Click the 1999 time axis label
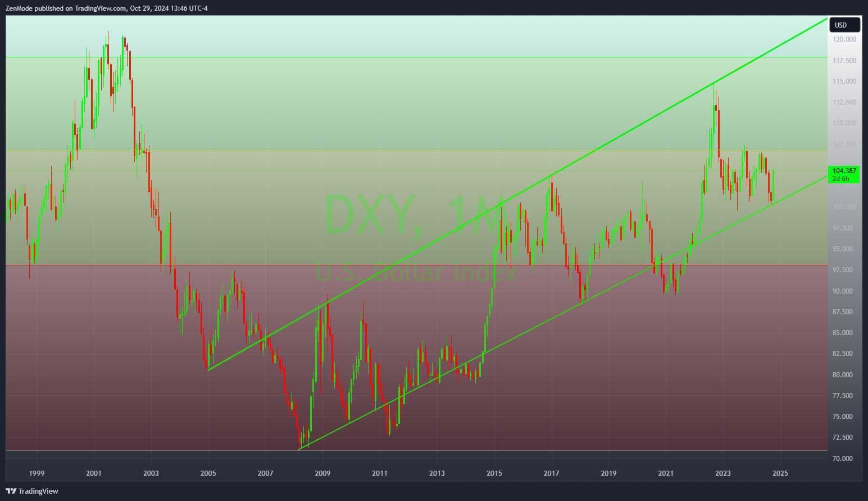This screenshot has width=868, height=501. click(37, 473)
